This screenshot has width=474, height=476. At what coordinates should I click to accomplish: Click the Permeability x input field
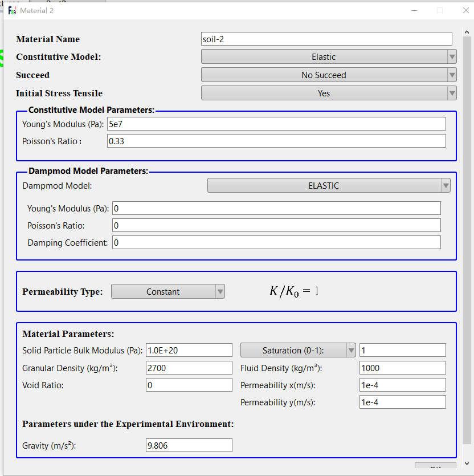(x=403, y=385)
